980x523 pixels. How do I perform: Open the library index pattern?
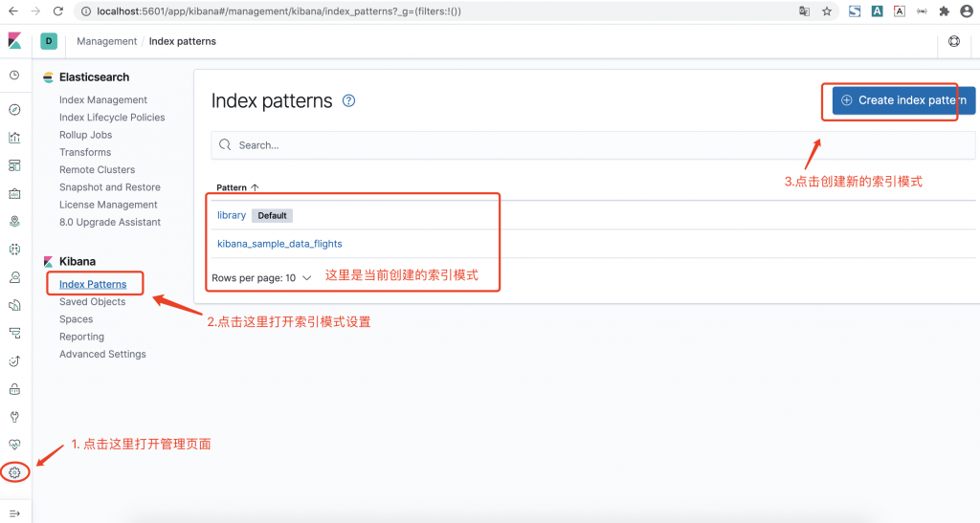232,215
